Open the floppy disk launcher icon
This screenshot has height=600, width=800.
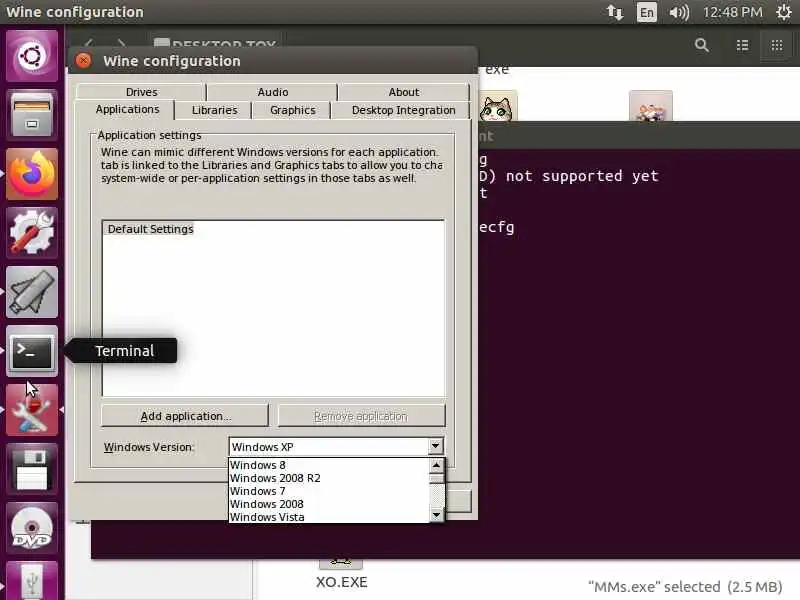pyautogui.click(x=32, y=469)
